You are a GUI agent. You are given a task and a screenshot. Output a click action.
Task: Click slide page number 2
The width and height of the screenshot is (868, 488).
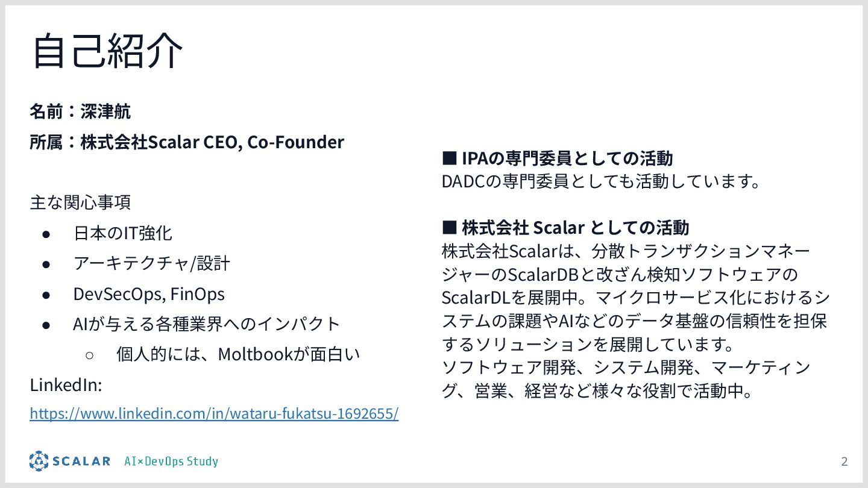click(844, 462)
